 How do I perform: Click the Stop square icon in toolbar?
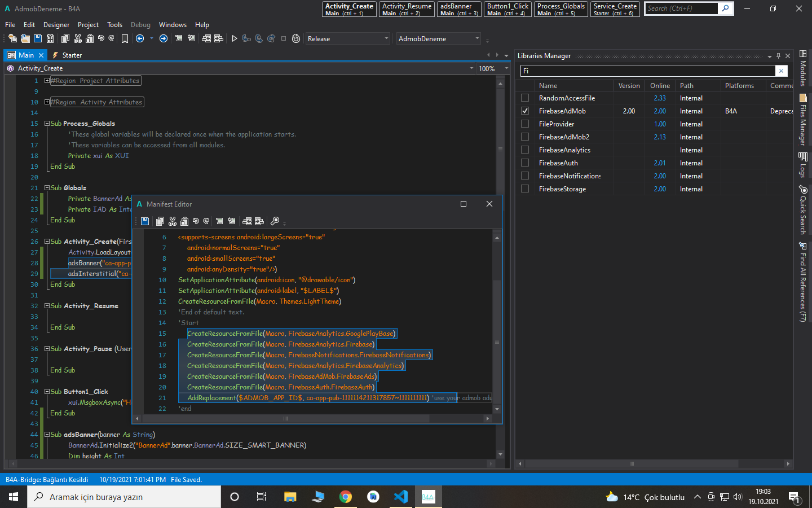pos(284,38)
